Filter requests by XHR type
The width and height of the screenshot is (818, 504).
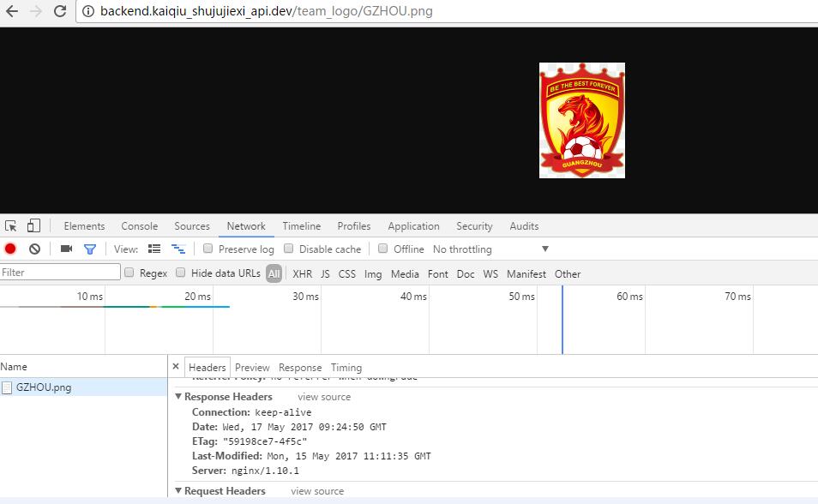click(302, 274)
